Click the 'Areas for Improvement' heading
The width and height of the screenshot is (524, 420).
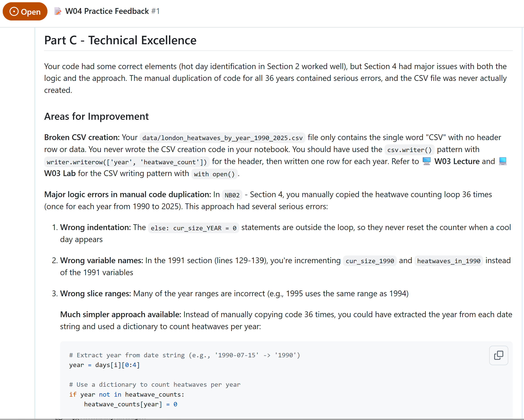(96, 116)
